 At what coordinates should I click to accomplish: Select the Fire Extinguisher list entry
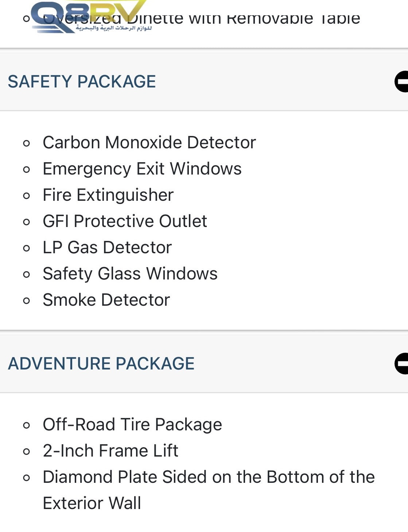tap(108, 195)
